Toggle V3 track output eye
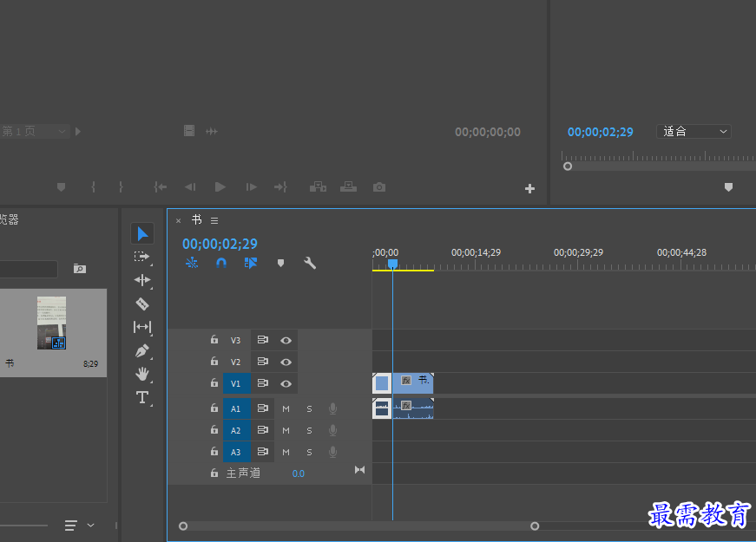This screenshot has height=542, width=756. (286, 341)
